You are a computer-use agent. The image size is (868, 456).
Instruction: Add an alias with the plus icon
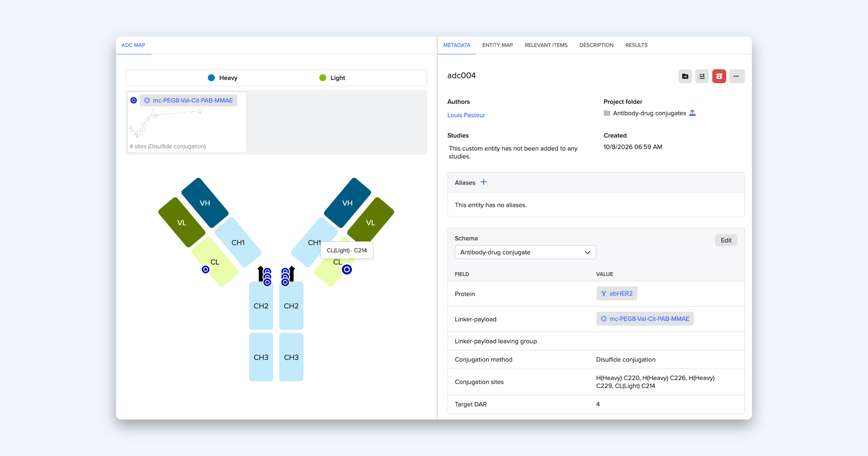[x=484, y=182]
